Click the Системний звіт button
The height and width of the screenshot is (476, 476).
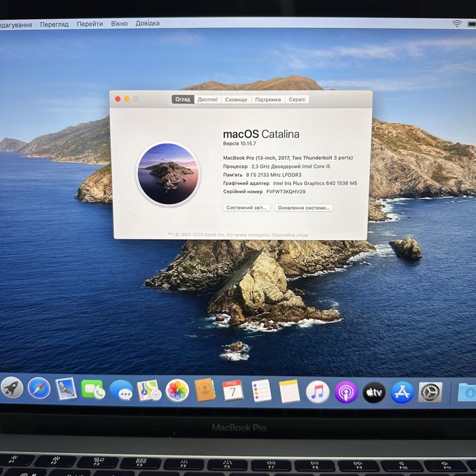coord(246,207)
